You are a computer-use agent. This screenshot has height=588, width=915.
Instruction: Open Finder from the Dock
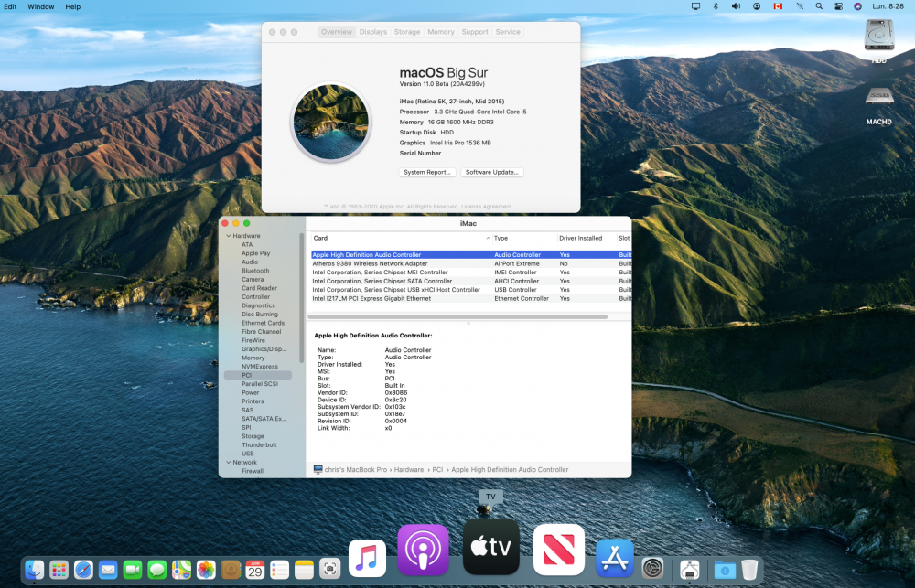(35, 570)
